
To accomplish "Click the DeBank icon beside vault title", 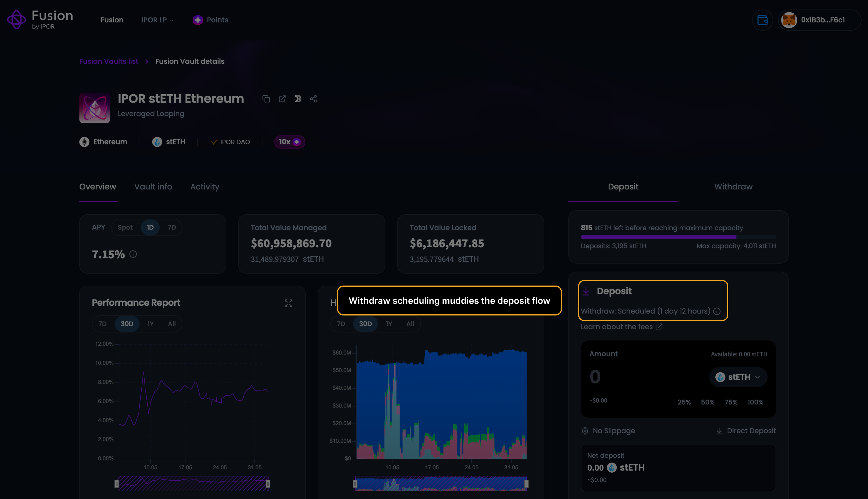I will pos(298,99).
